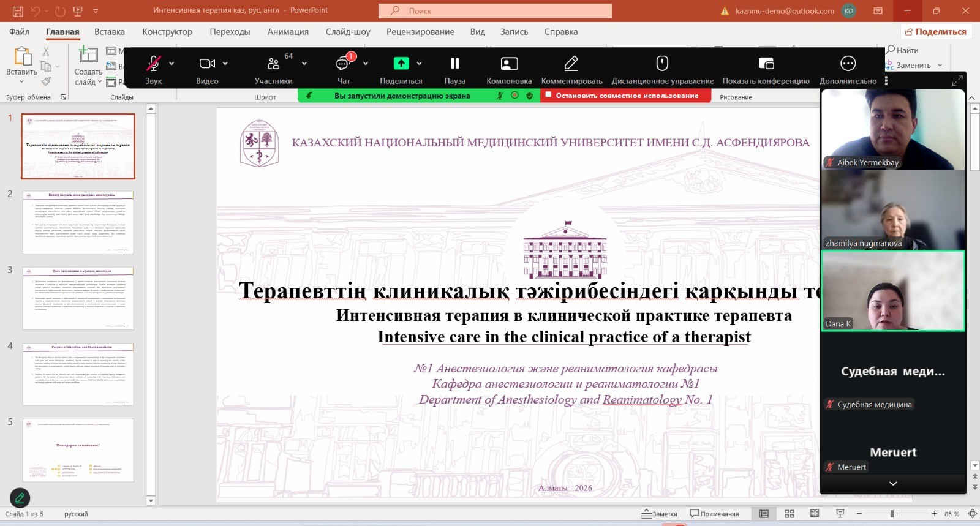Viewport: 980px width, 526px height.
Task: Select slide 3 thumbnail
Action: [x=78, y=298]
